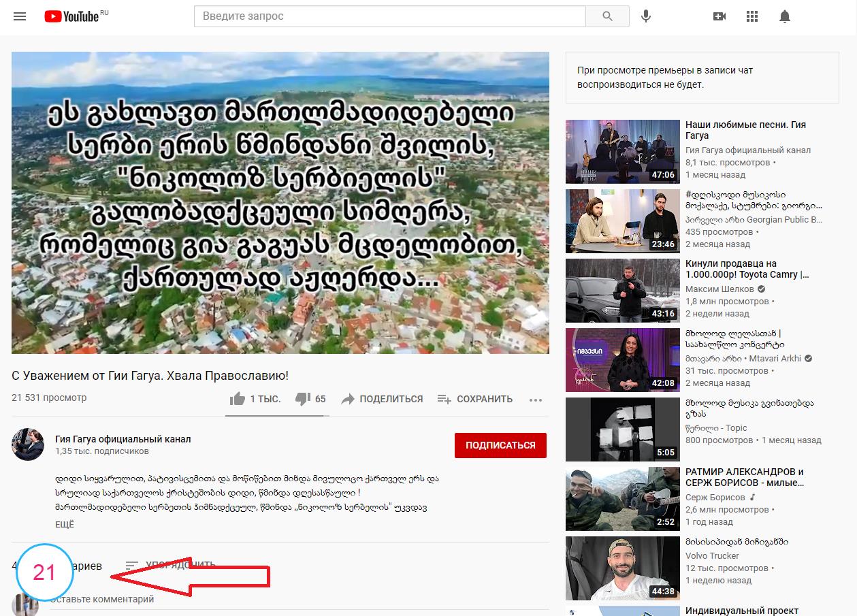Open the 23:46 Georgian Public Broadcaster video thumbnail

tap(623, 221)
